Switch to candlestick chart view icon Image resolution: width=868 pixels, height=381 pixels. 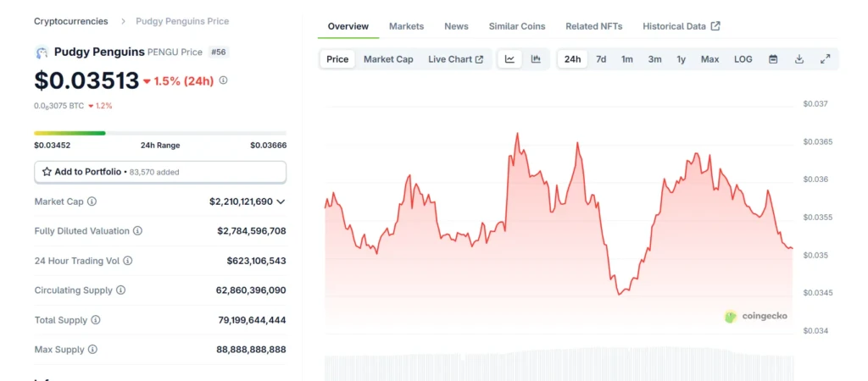[x=536, y=59]
